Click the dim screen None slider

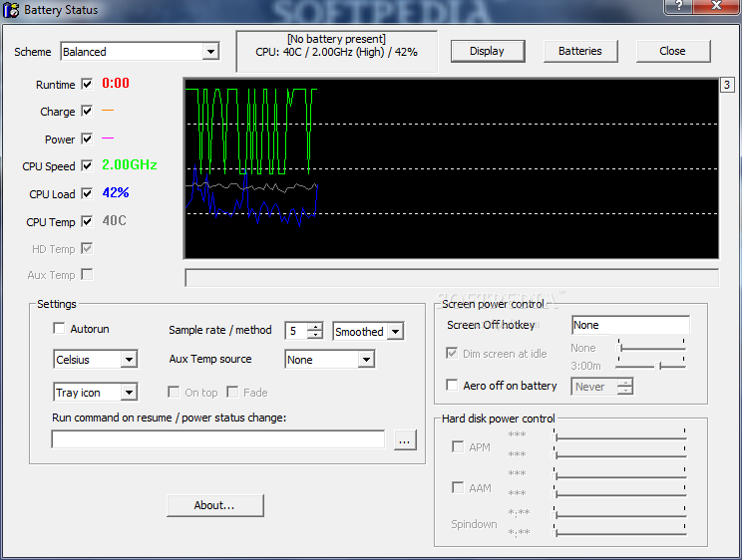(651, 348)
